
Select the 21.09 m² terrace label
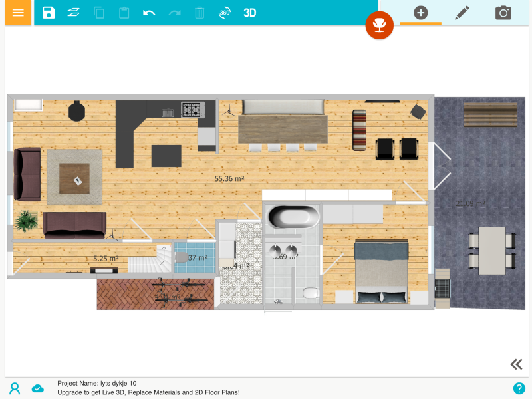(470, 203)
